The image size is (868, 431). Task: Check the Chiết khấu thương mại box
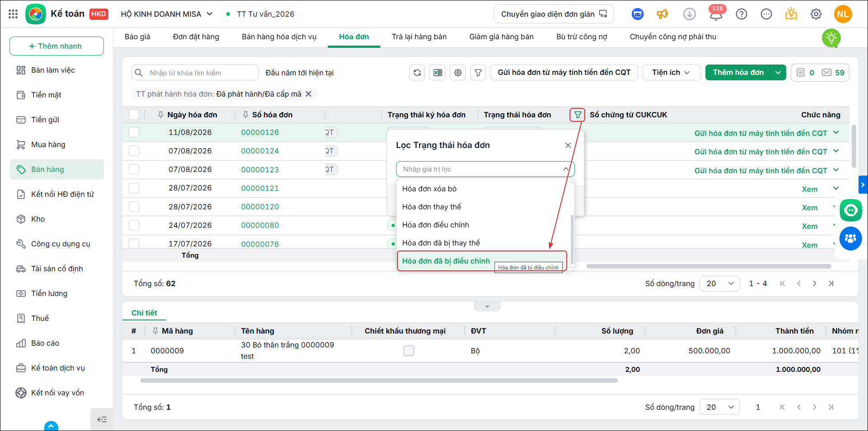pyautogui.click(x=409, y=351)
